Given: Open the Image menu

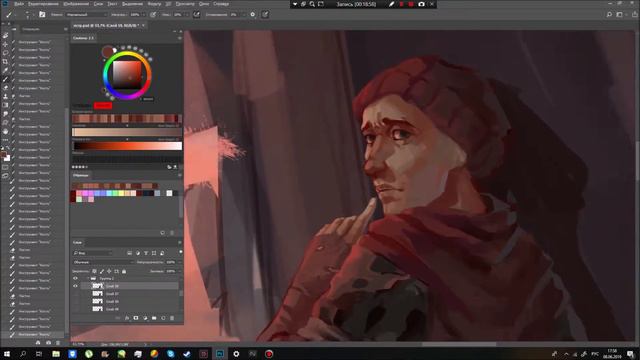Looking at the screenshot, I should coord(76,4).
